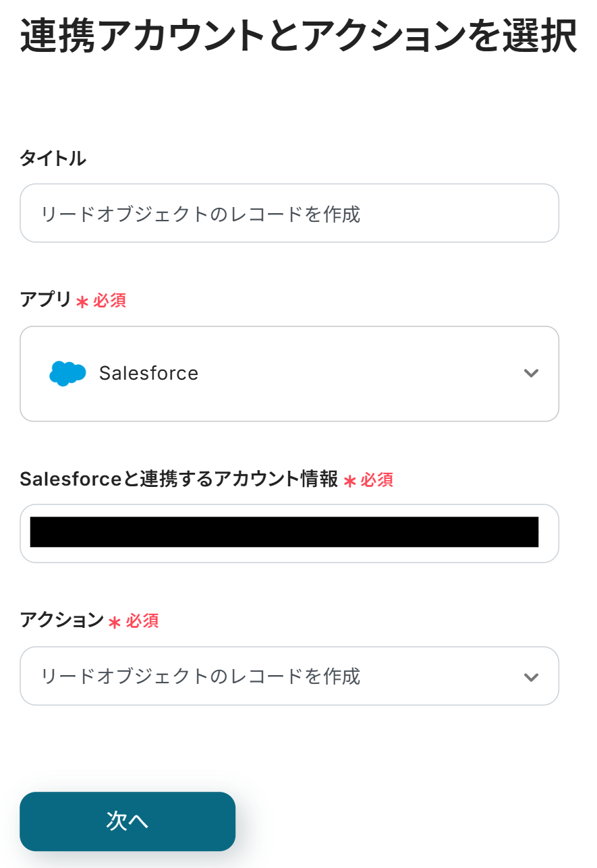The width and height of the screenshot is (597, 868).
Task: Focus the タイトル input field
Action: click(x=289, y=214)
